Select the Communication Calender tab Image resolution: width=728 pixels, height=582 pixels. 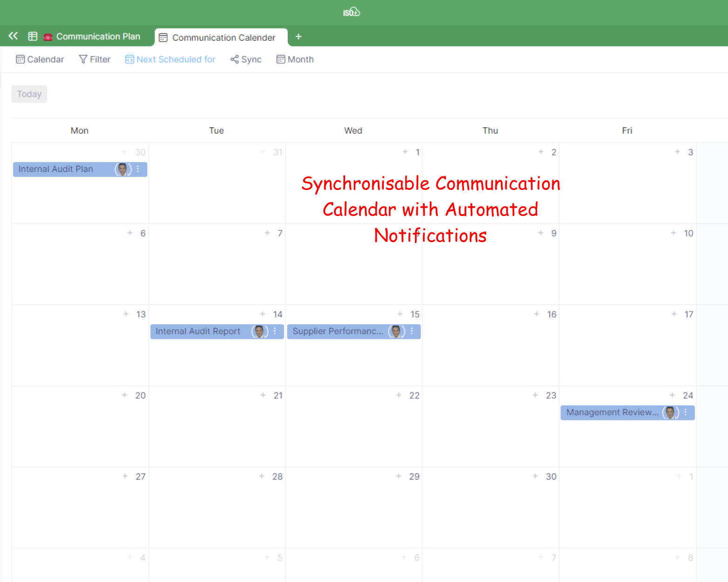tap(223, 38)
